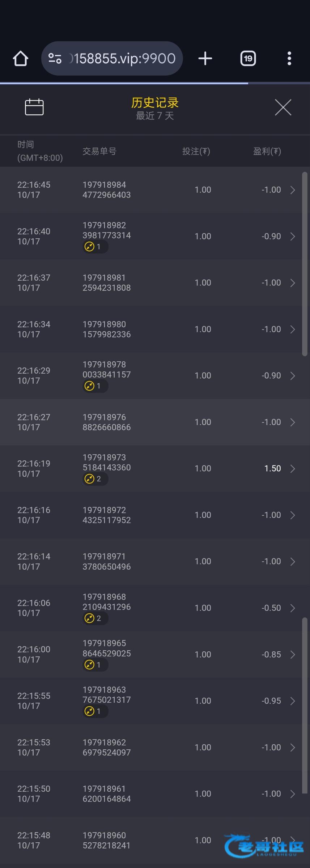Tap the badge showing 2 on 22:16:06 record

95,618
